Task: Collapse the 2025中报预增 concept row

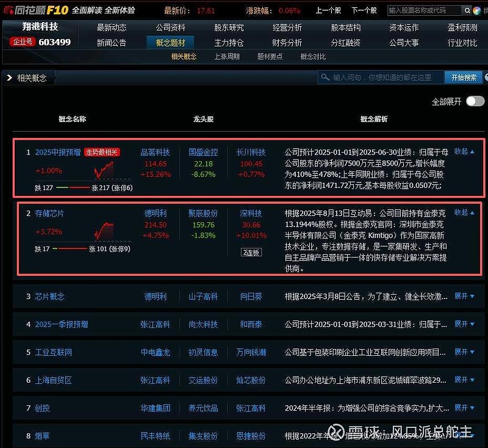Action: tap(464, 151)
